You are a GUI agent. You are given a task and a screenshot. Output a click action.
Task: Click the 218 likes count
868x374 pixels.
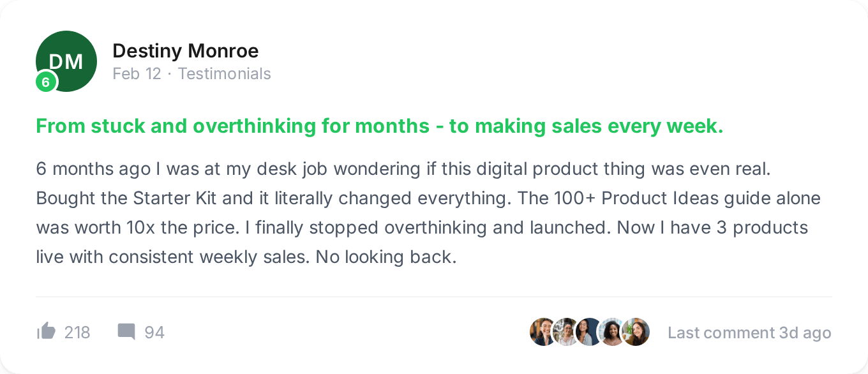click(x=77, y=333)
